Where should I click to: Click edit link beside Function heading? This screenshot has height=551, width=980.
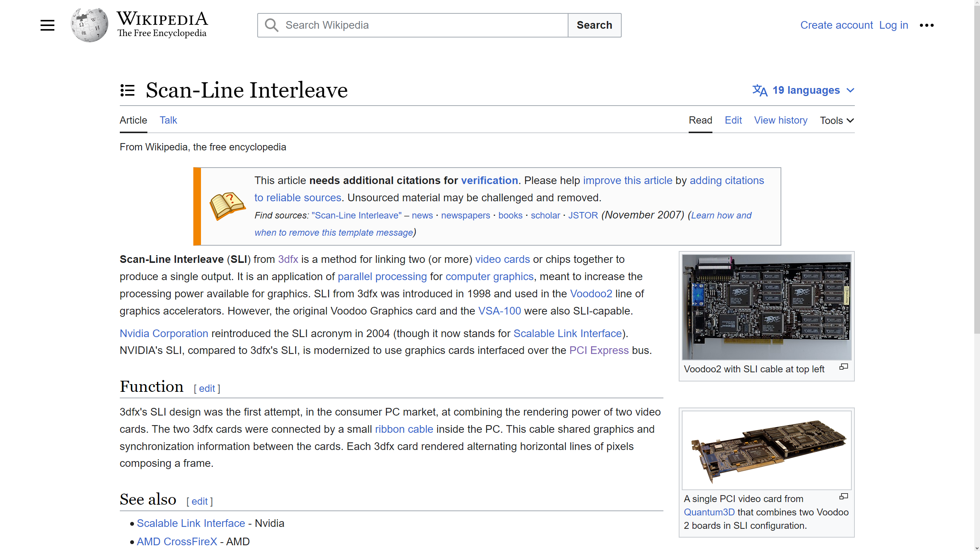point(207,388)
